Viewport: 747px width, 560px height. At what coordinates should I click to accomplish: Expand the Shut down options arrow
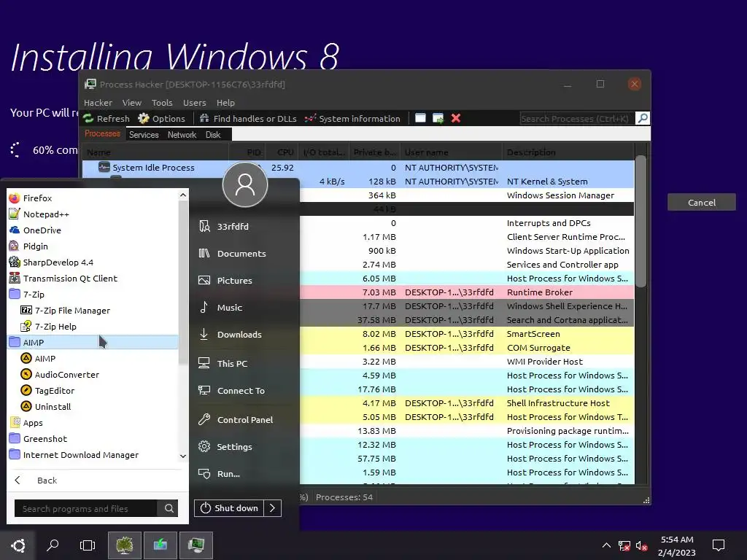(x=273, y=508)
